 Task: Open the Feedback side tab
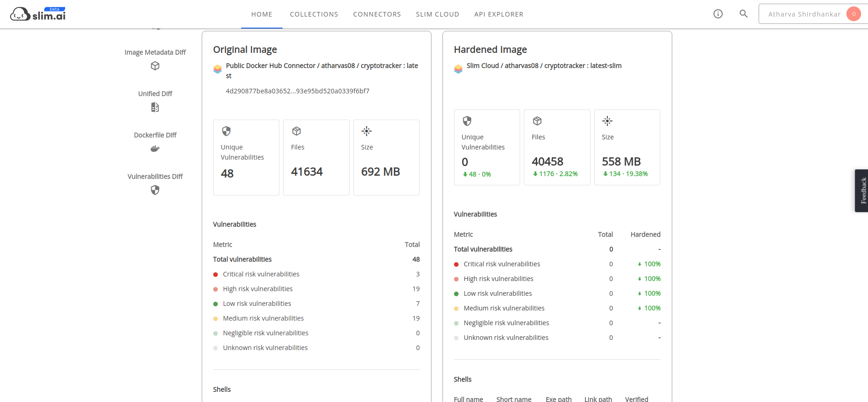862,190
